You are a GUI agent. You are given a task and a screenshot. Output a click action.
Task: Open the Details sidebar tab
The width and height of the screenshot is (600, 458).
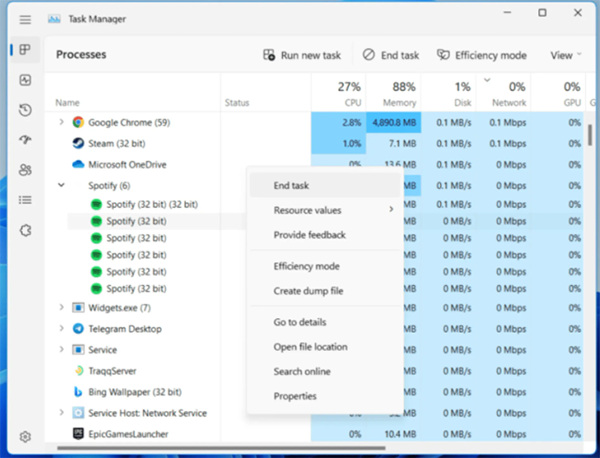pos(25,200)
